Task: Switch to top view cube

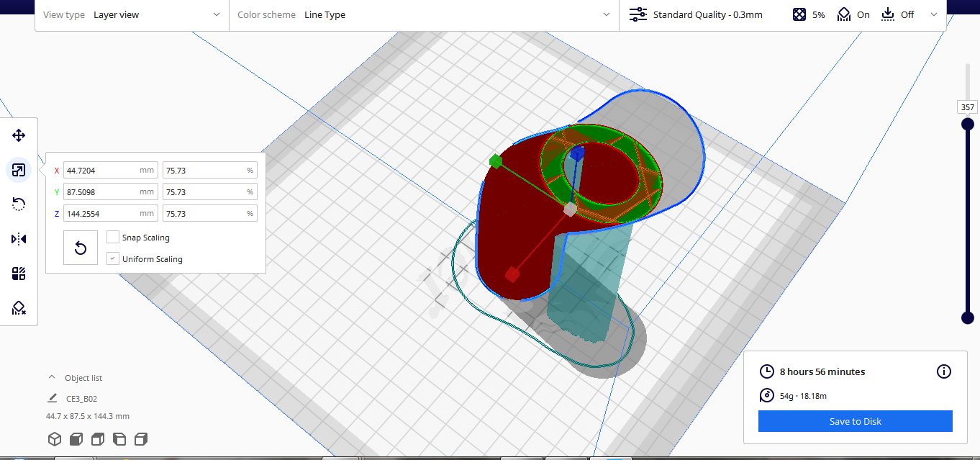Action: pos(98,439)
